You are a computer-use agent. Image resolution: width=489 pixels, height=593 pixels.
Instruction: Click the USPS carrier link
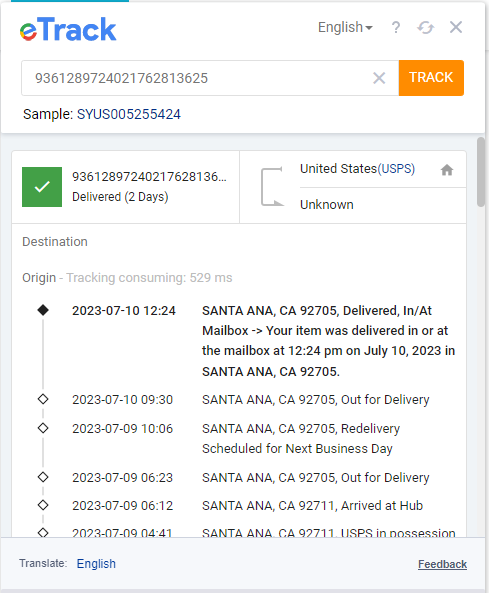click(x=396, y=169)
